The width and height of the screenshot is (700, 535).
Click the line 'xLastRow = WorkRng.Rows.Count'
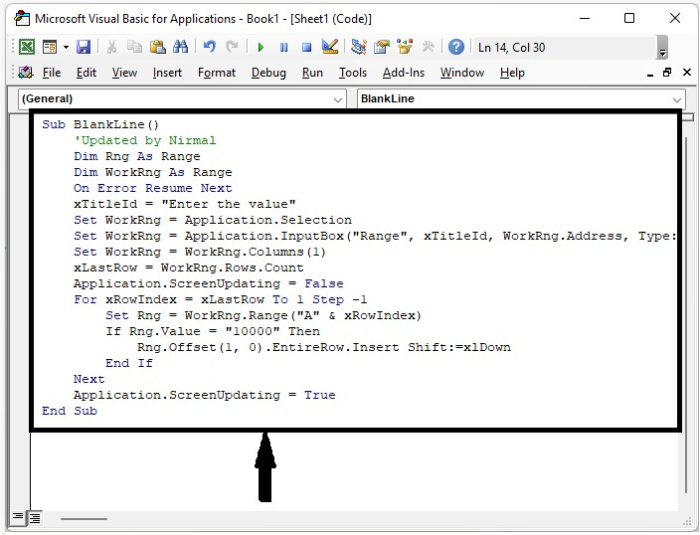pyautogui.click(x=189, y=268)
